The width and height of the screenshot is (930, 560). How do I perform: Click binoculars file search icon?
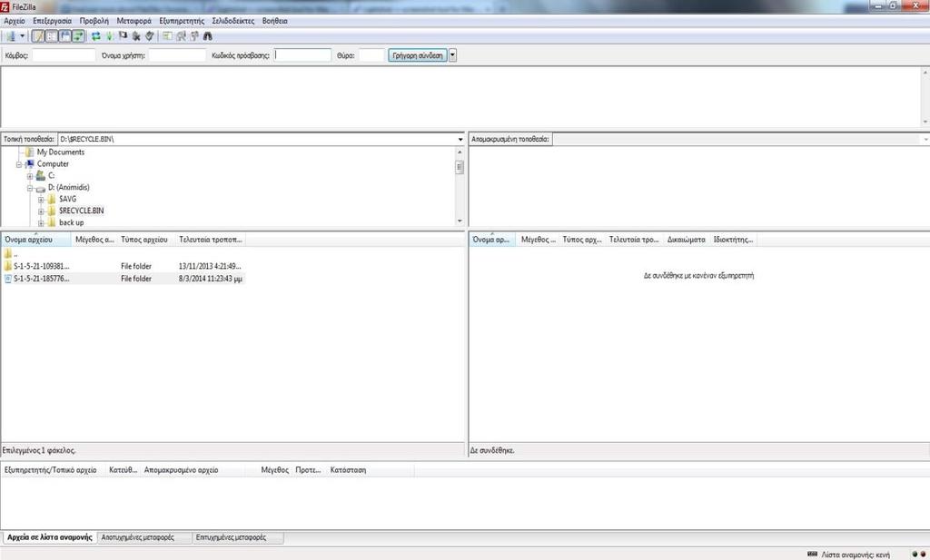[x=208, y=36]
